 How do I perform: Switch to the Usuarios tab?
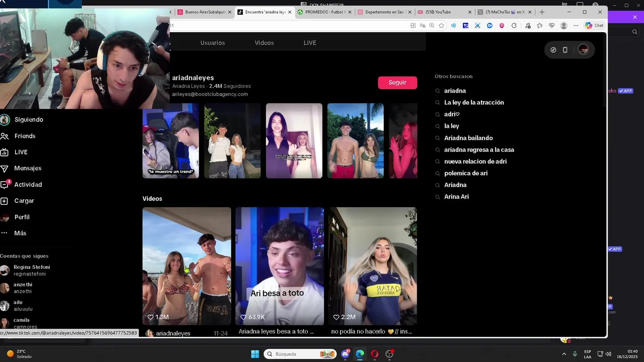click(212, 43)
